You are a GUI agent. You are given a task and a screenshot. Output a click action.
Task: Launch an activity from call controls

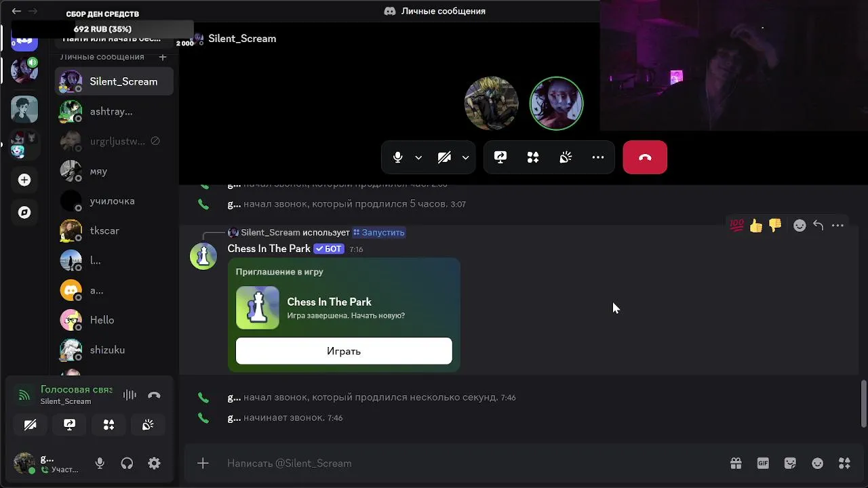[533, 157]
